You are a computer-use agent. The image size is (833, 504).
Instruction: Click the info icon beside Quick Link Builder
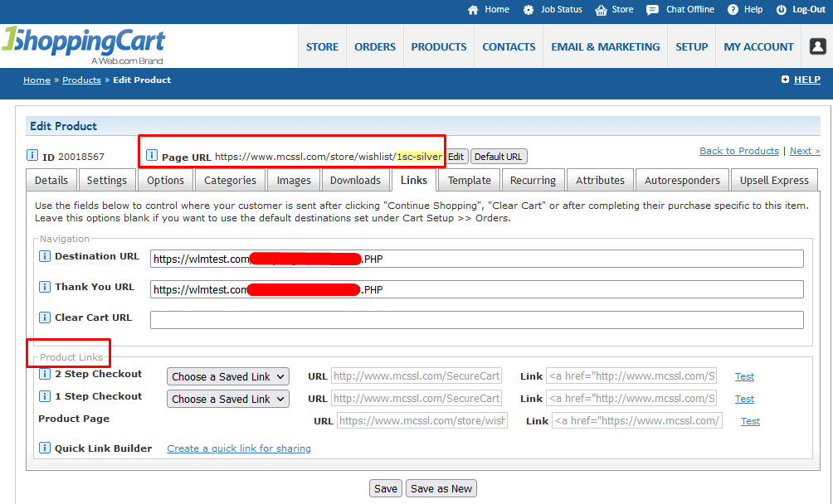pyautogui.click(x=45, y=448)
